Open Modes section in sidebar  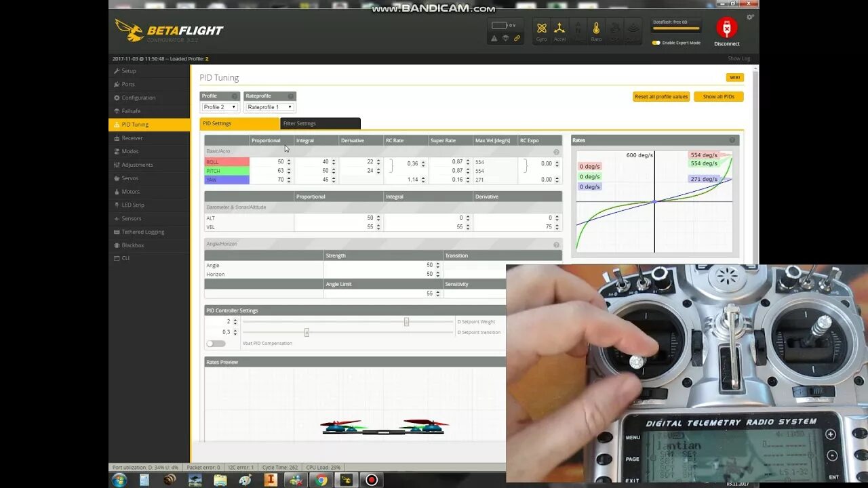[149, 151]
